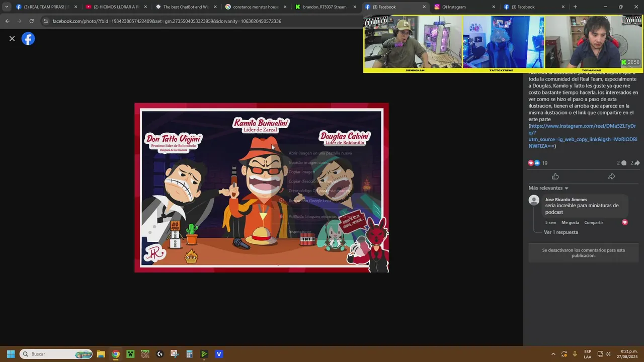Viewport: 644px width, 362px height.
Task: Open the Minecraft creeper taskbar icon
Action: click(130, 354)
